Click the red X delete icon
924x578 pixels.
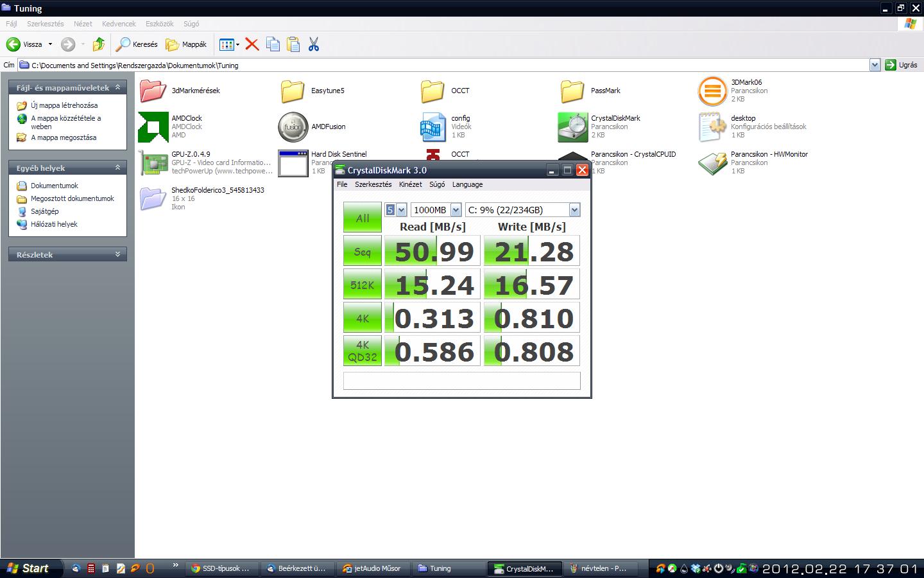252,44
